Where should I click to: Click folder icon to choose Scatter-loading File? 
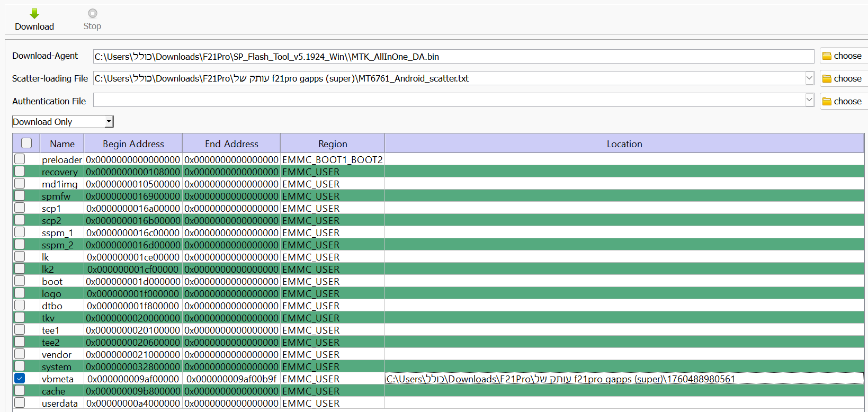[827, 79]
